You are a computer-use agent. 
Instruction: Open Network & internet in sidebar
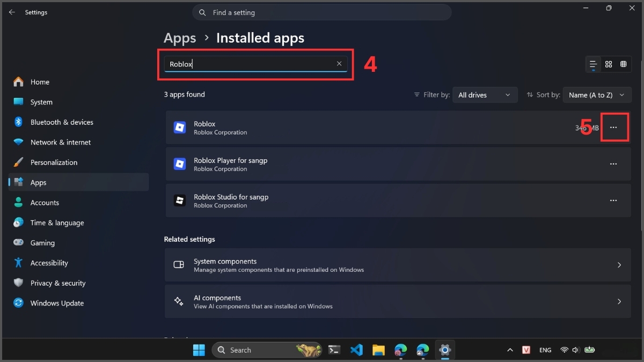tap(78, 142)
